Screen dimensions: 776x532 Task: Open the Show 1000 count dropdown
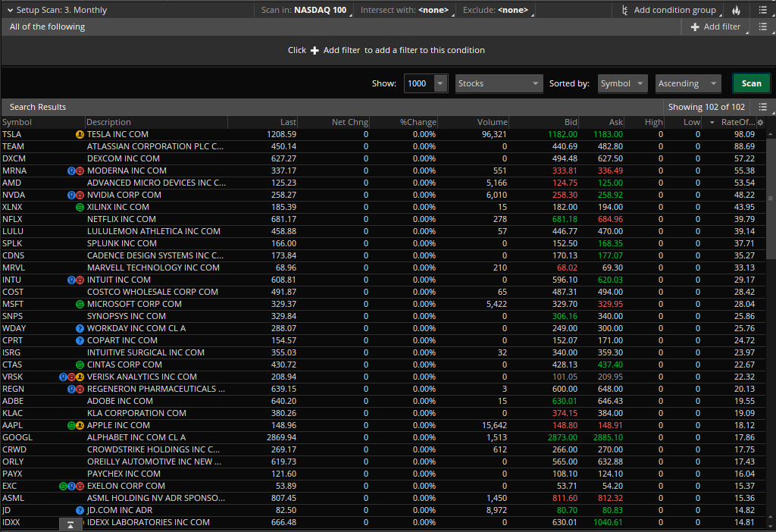(440, 83)
